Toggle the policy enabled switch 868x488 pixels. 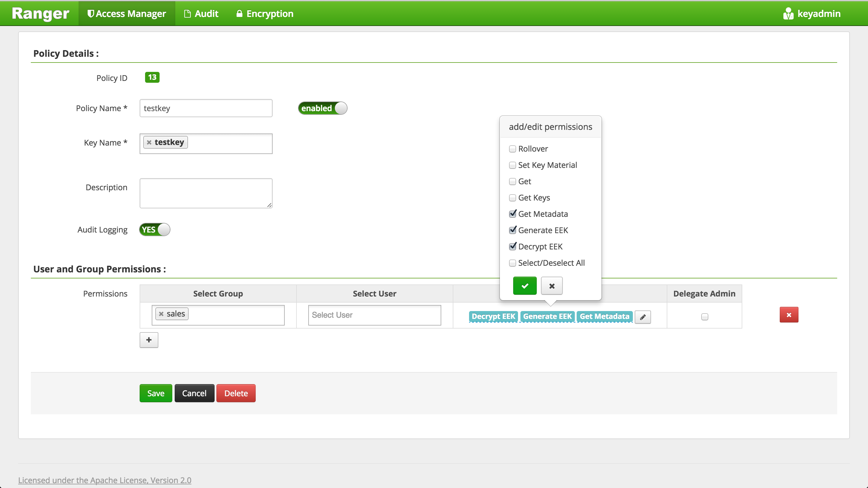coord(322,108)
